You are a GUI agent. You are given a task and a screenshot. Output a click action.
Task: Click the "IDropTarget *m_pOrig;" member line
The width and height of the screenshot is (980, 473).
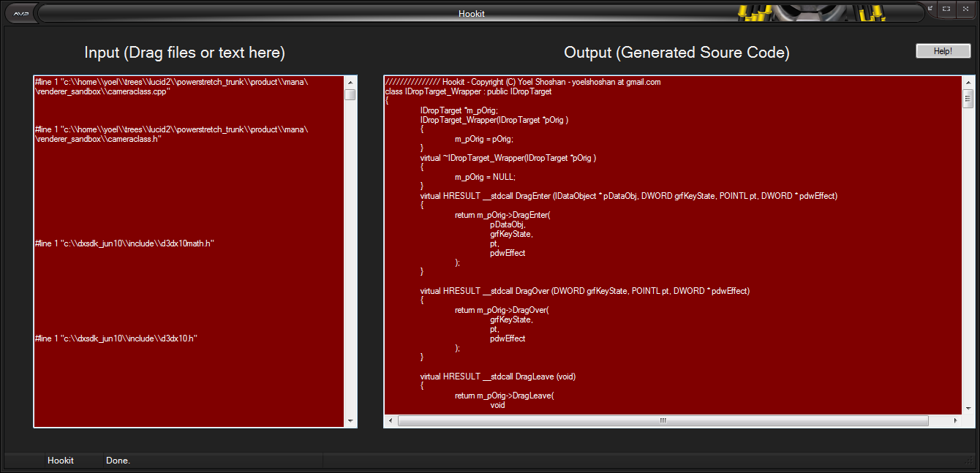coord(459,110)
